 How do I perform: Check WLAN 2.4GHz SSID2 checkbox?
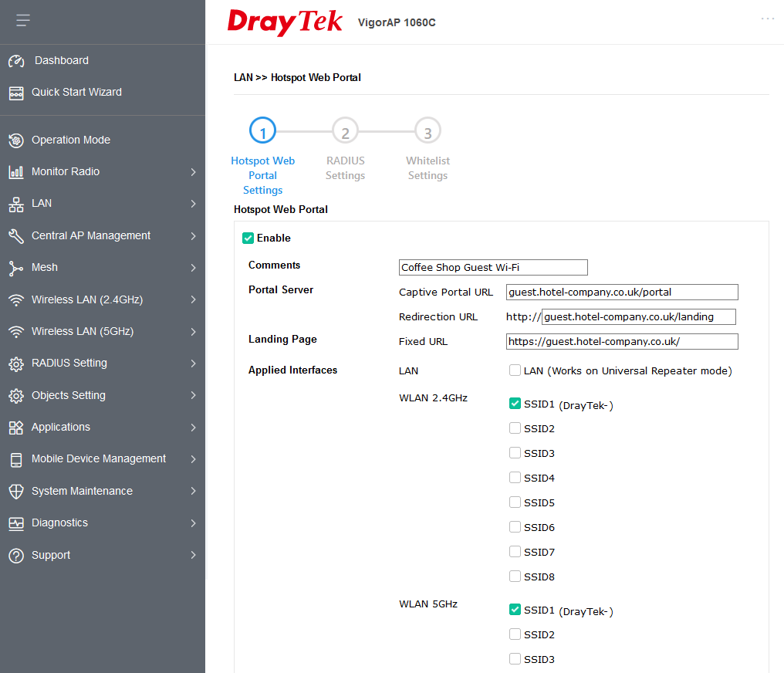coord(515,428)
